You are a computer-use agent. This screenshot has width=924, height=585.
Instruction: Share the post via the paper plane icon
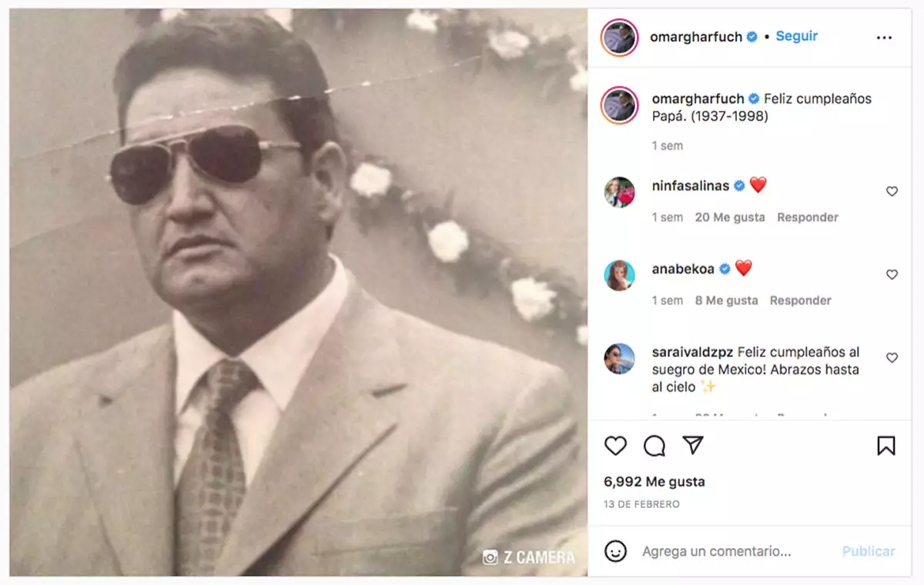(x=692, y=445)
